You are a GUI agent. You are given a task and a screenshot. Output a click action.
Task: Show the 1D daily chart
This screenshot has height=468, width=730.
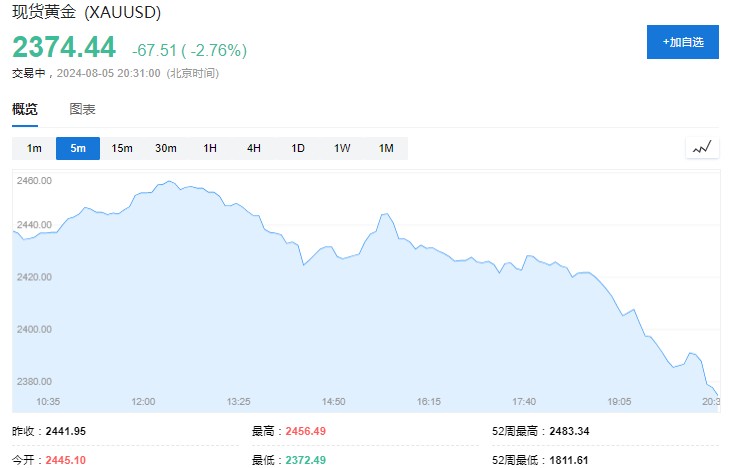click(x=298, y=148)
